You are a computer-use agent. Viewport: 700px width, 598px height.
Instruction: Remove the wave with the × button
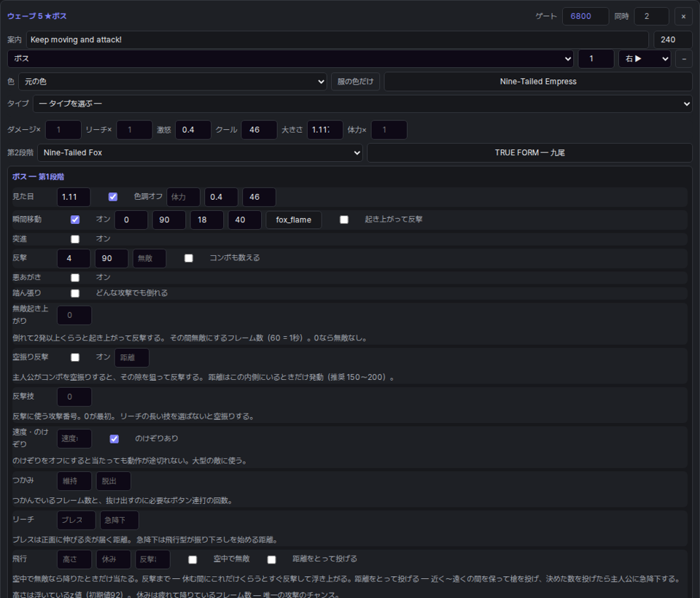683,17
